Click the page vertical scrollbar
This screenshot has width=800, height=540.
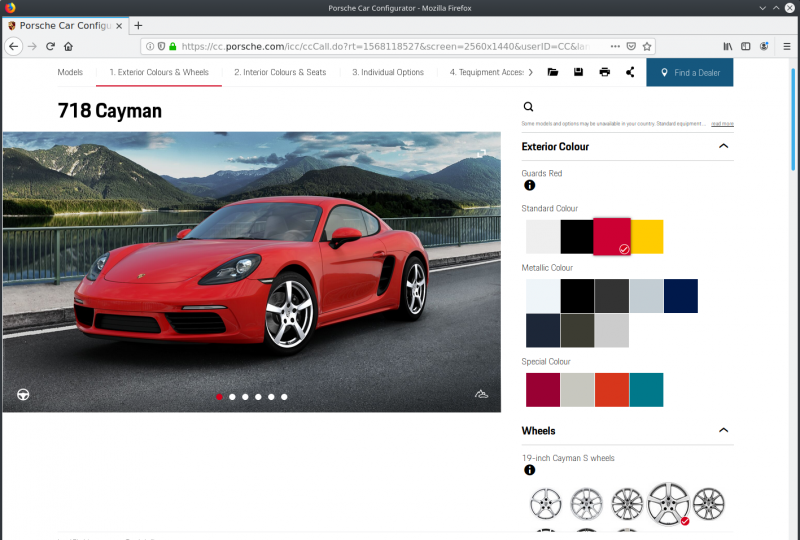point(793,119)
